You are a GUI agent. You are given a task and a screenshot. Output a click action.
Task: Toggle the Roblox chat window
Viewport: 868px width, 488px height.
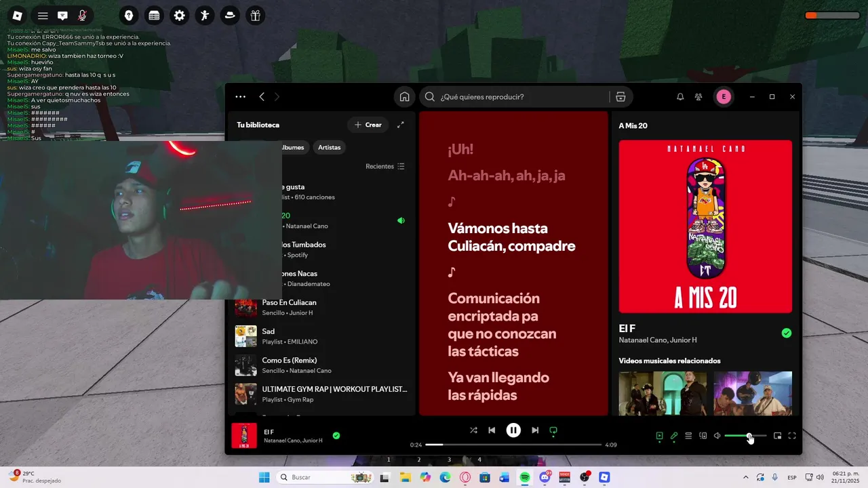62,16
